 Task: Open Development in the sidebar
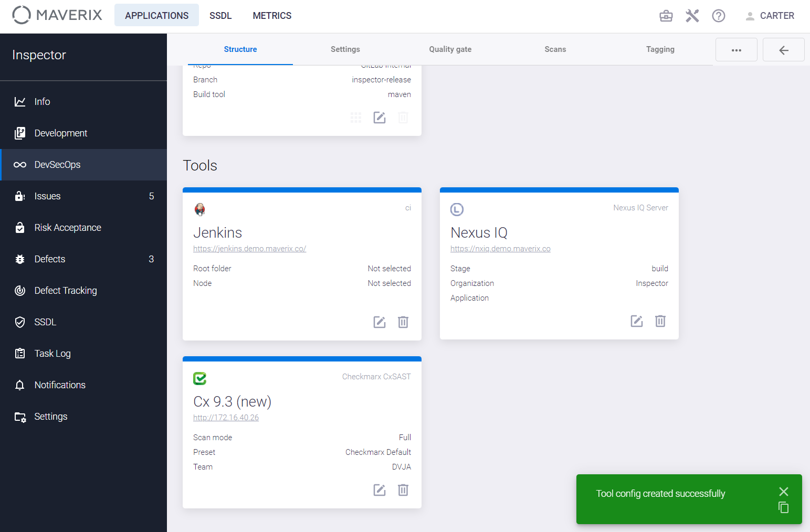83,133
